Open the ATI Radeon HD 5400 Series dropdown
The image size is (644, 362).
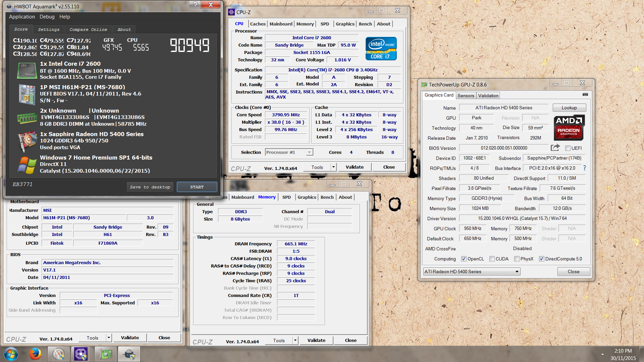point(472,271)
